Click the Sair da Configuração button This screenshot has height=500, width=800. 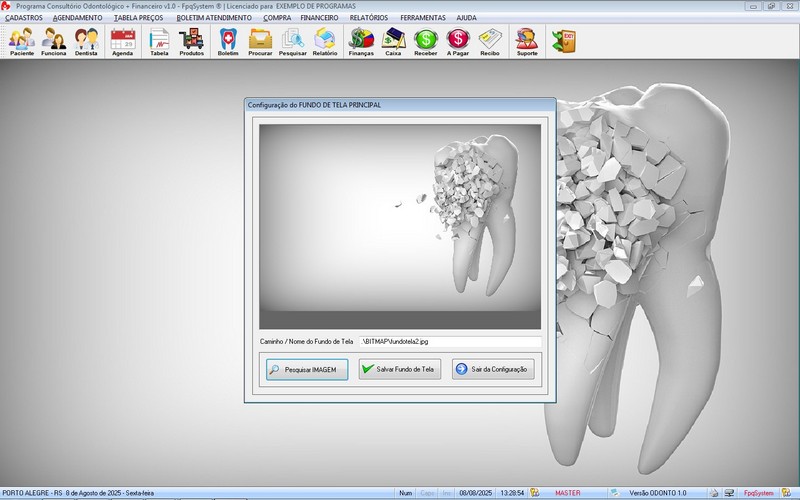(x=493, y=369)
